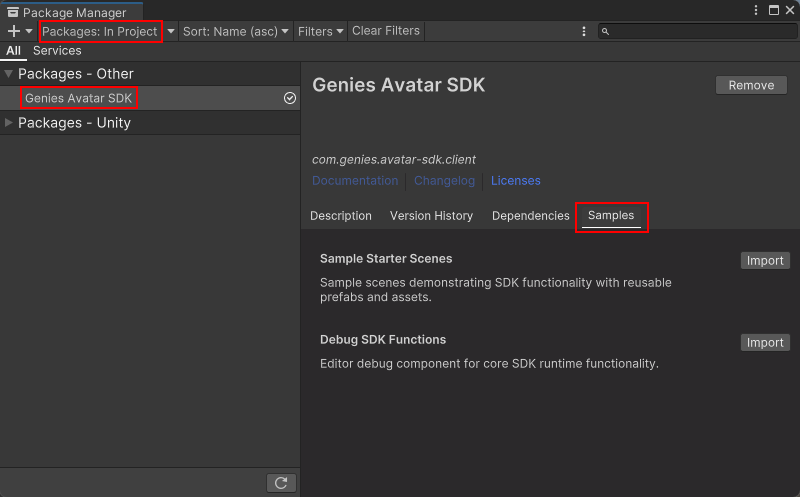Open the window kebab menu in title bar
The image size is (800, 497).
click(757, 10)
